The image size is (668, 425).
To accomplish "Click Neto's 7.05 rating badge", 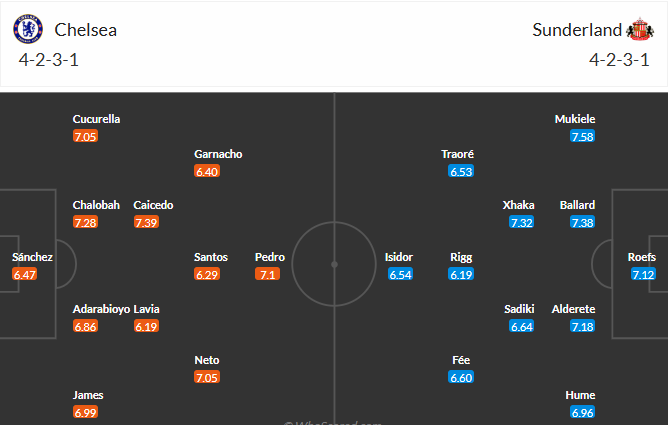I will tap(207, 377).
